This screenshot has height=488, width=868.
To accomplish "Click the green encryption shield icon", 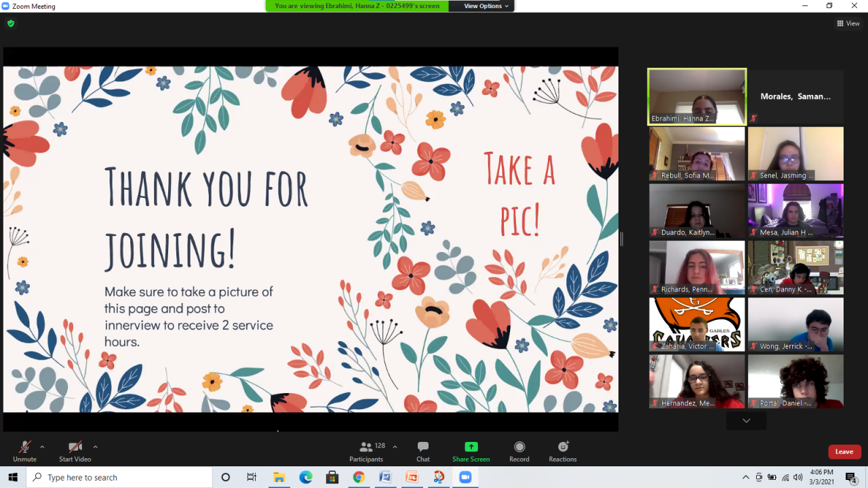I will [x=11, y=23].
